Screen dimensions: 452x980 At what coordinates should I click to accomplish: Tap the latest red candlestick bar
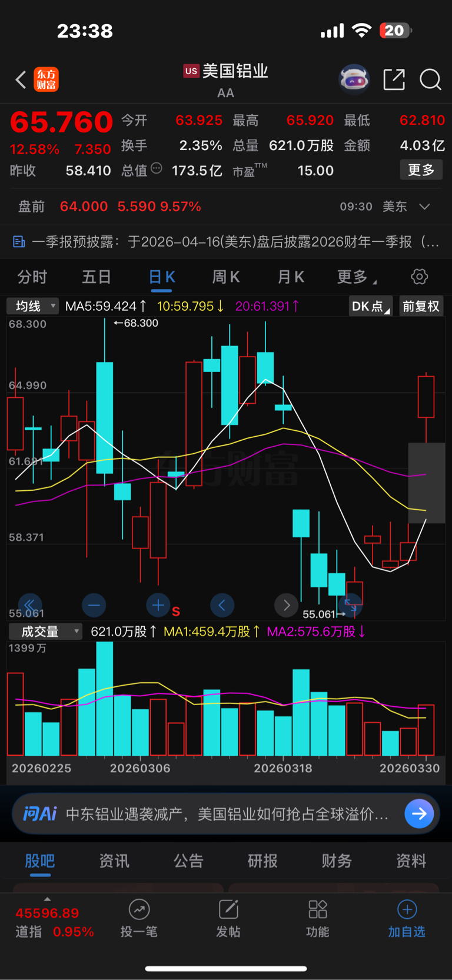(x=426, y=397)
